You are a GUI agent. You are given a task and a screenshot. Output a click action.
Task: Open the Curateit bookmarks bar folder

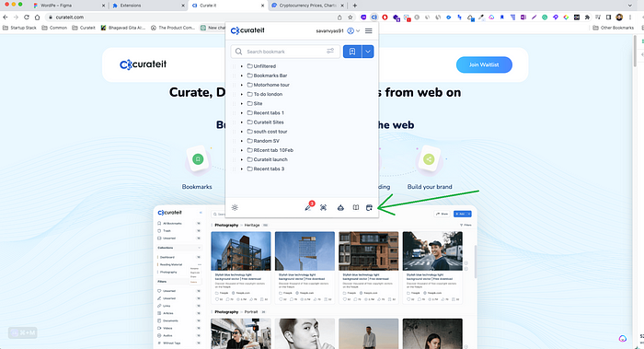point(84,28)
